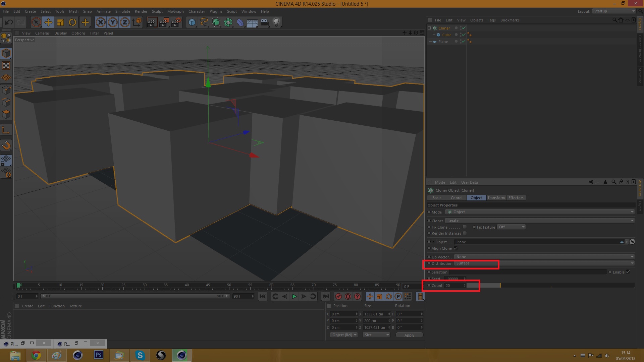Open the Up Vector dropdown
This screenshot has width=644, height=362.
coord(544,257)
